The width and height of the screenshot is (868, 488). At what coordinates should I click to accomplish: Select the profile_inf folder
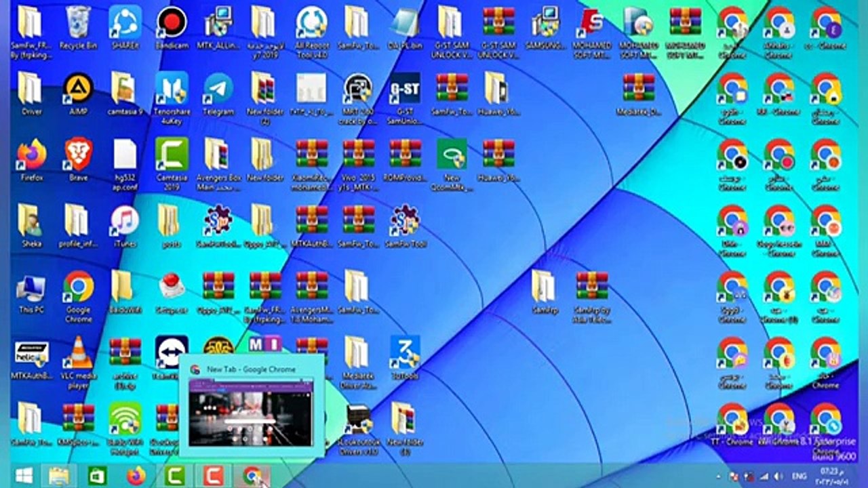pos(79,226)
